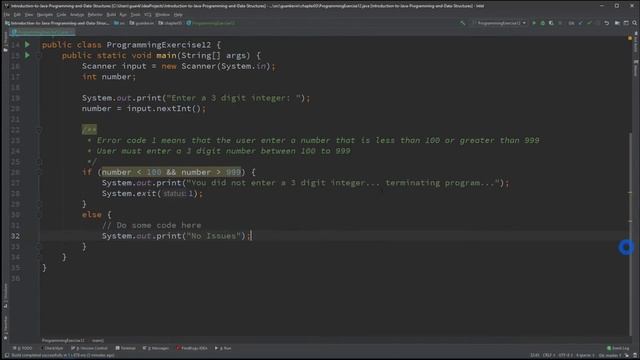Open the TODO tool window
The height and width of the screenshot is (360, 640).
tap(23, 348)
